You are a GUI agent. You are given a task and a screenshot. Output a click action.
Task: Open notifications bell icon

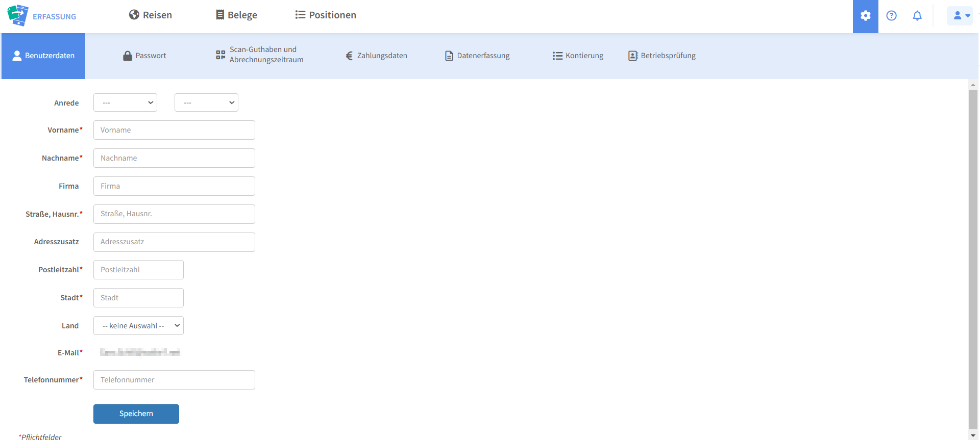[x=917, y=16]
